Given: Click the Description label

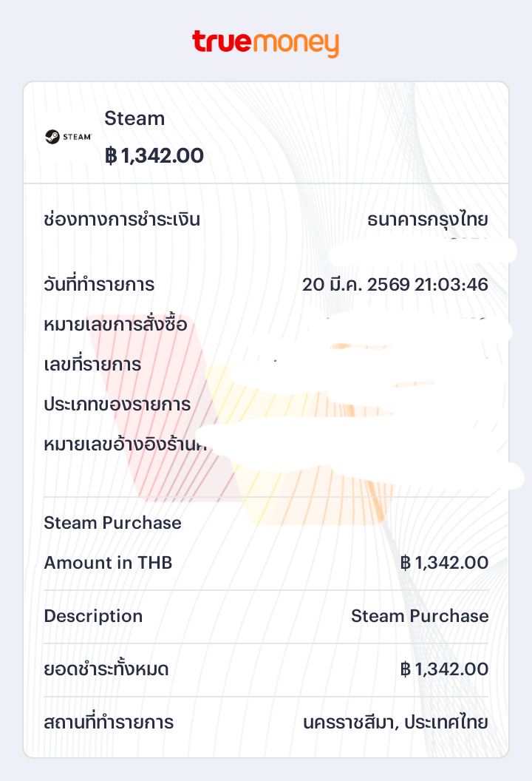Looking at the screenshot, I should click(x=93, y=616).
